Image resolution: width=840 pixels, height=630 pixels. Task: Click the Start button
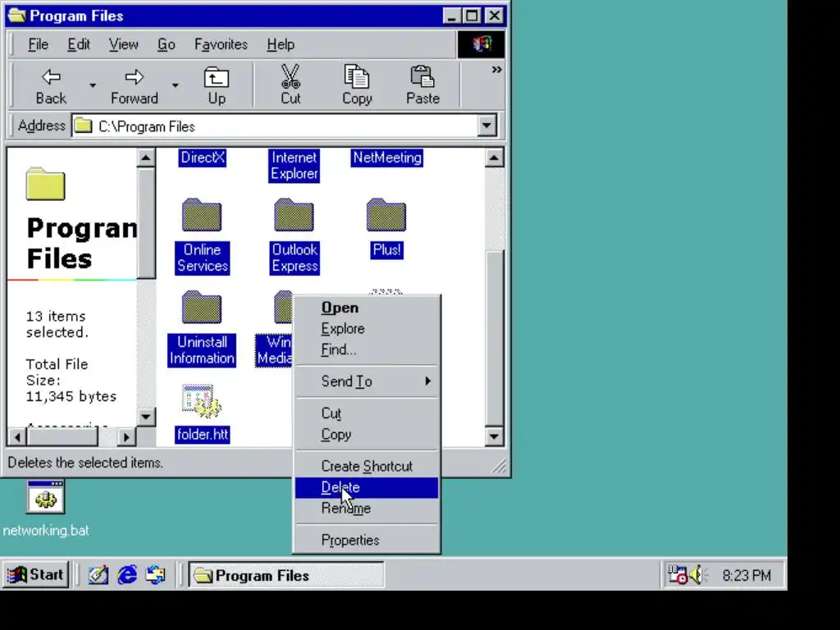(x=36, y=575)
